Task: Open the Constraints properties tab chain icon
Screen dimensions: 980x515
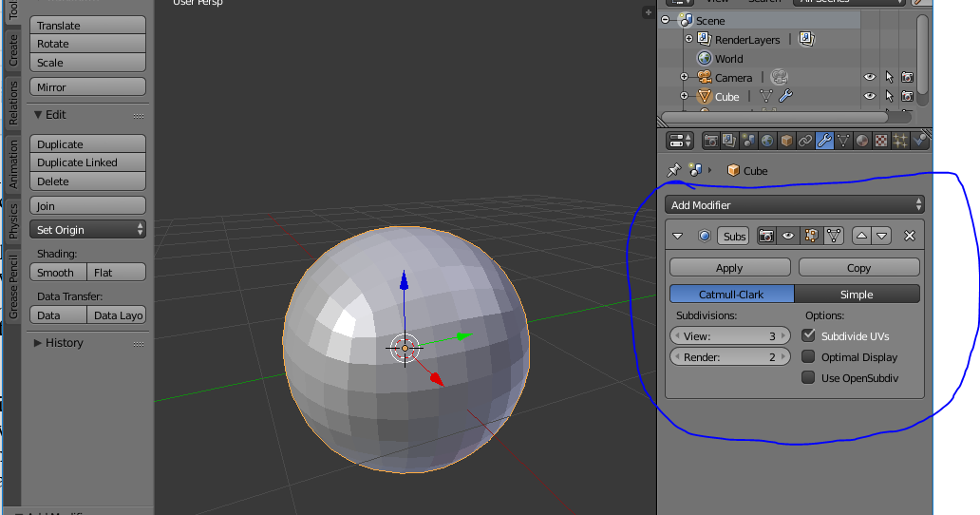Action: 805,141
